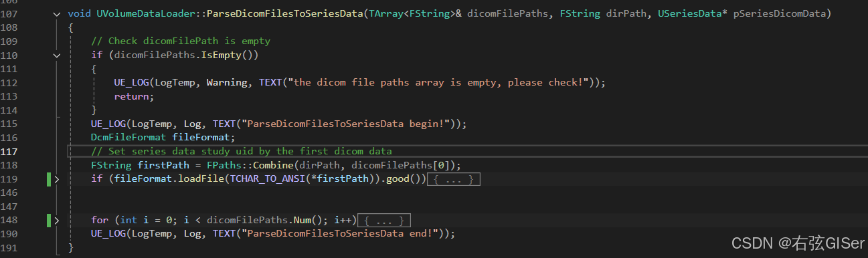Open the collapsed { ... } box after i++)
The image size is (868, 258).
coord(384,220)
